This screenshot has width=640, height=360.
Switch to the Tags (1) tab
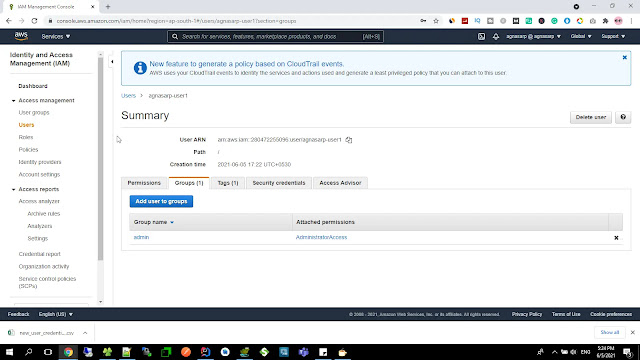click(228, 183)
